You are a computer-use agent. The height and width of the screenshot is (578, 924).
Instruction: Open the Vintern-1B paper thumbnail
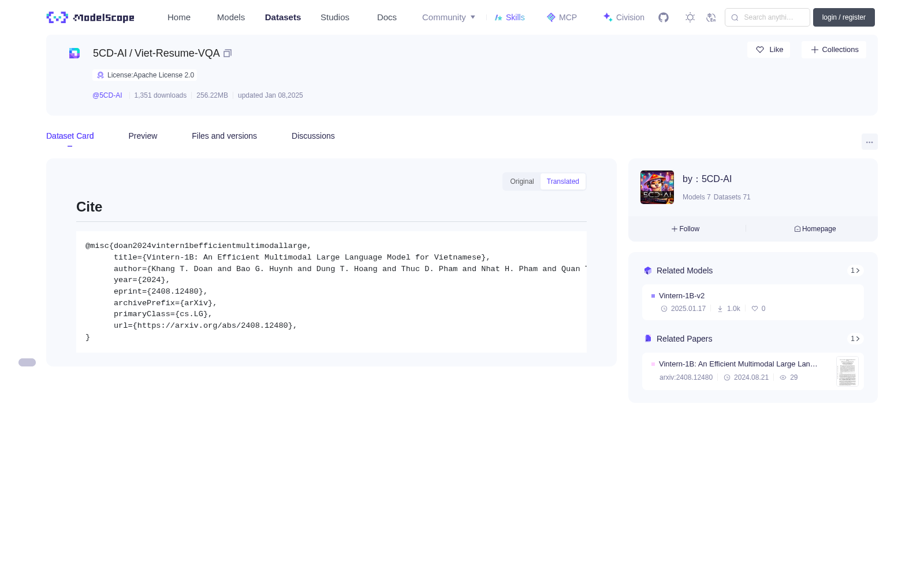pyautogui.click(x=847, y=372)
